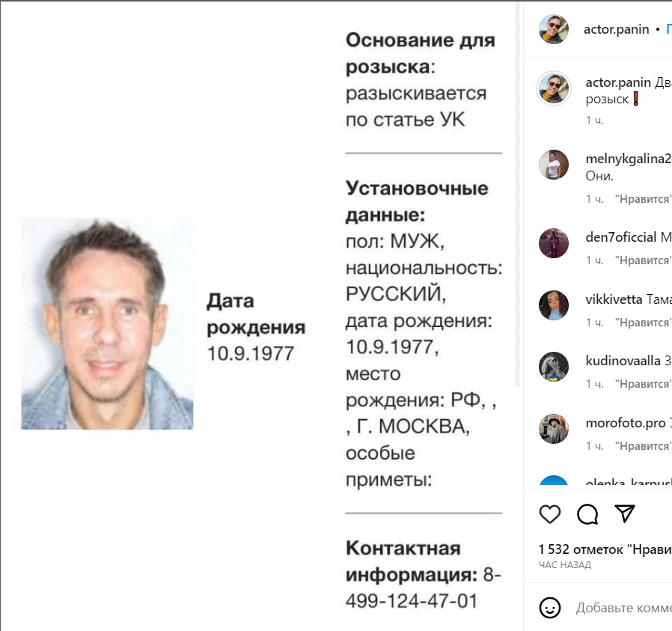Open actor.panin username in post header
The width and height of the screenshot is (672, 631).
tap(617, 29)
